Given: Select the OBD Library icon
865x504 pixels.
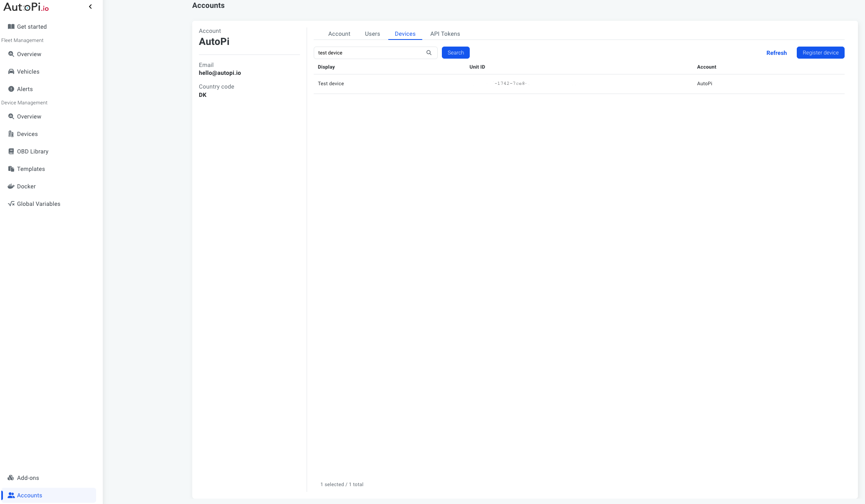Looking at the screenshot, I should point(11,151).
